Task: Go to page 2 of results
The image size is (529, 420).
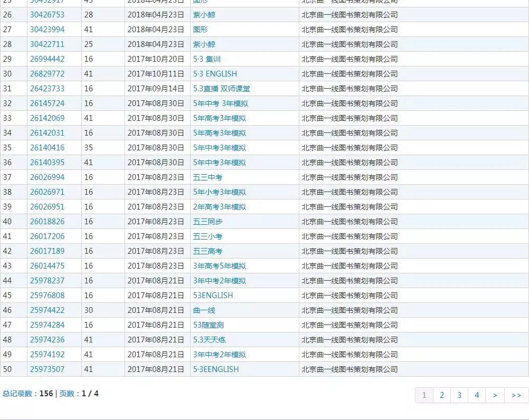Action: coord(441,395)
